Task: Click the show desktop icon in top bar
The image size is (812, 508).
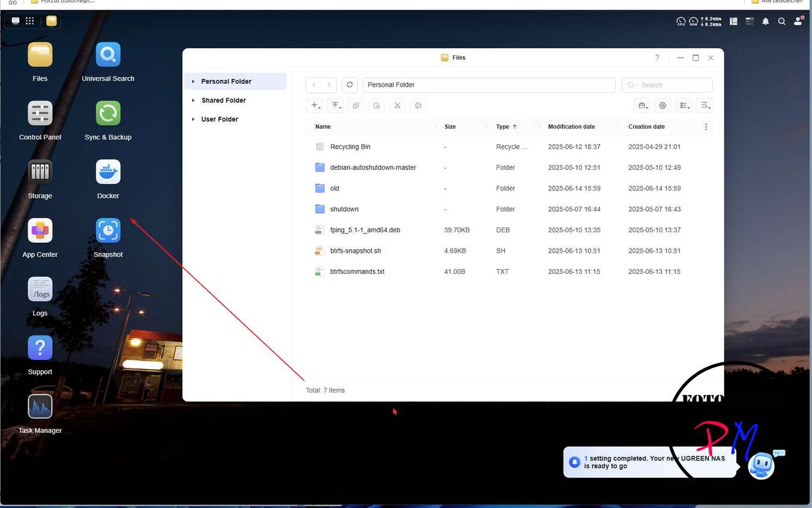Action: [x=16, y=20]
